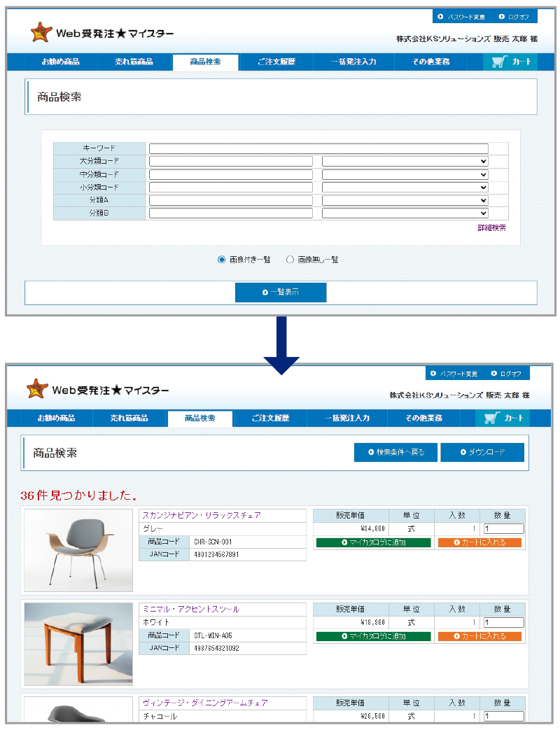This screenshot has height=732, width=560.
Task: Open the 分類A dropdown
Action: [x=405, y=200]
